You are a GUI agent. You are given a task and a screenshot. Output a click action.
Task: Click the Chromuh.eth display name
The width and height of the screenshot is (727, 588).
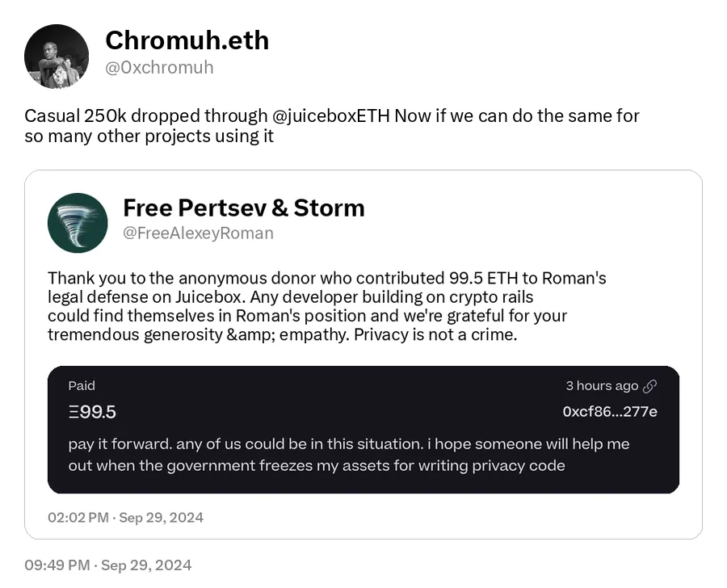(187, 40)
